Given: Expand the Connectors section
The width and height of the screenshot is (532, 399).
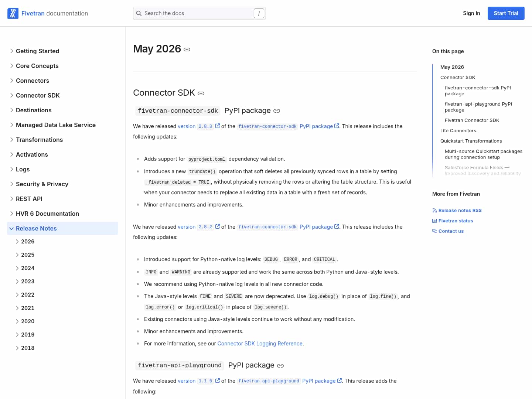Looking at the screenshot, I should [12, 81].
